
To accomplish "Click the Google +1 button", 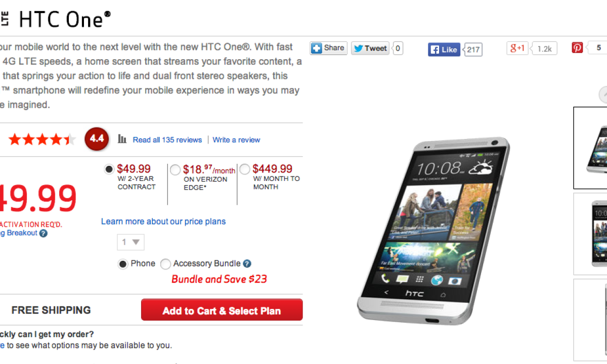I will [517, 48].
